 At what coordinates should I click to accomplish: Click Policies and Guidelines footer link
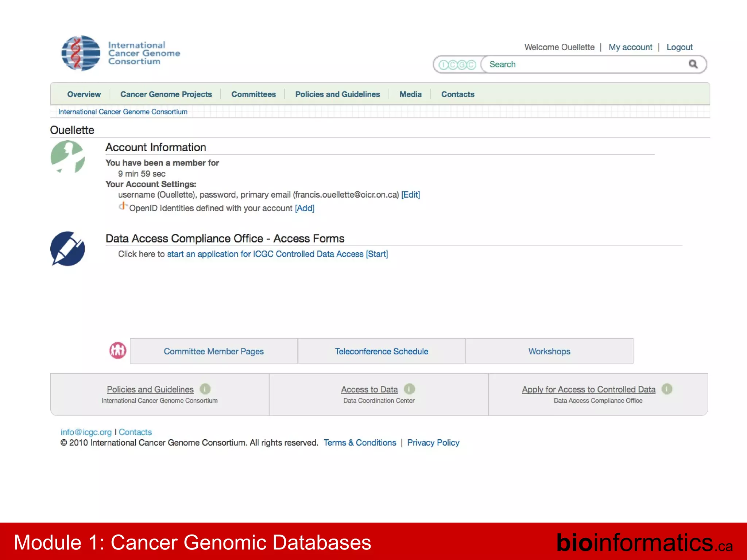(150, 389)
